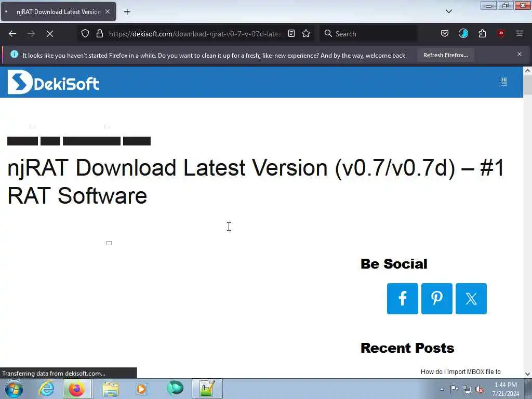This screenshot has height=399, width=532.
Task: Open the clock showing 1:44 PM
Action: 506,389
